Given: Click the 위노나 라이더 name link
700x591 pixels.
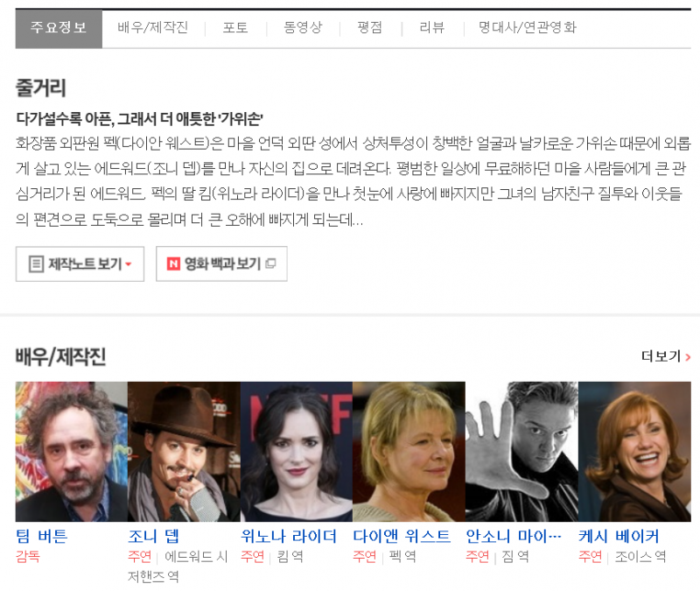Looking at the screenshot, I should 288,536.
